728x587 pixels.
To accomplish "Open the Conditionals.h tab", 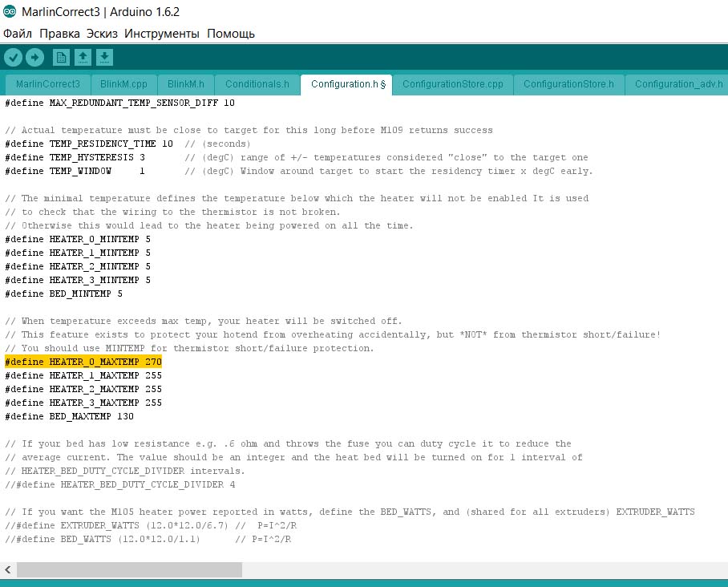I will (x=257, y=84).
